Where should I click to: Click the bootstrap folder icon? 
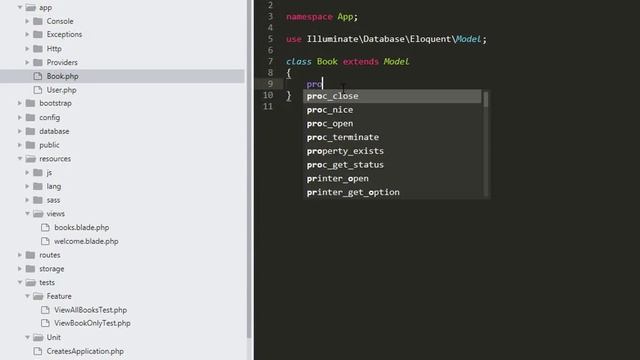point(31,103)
